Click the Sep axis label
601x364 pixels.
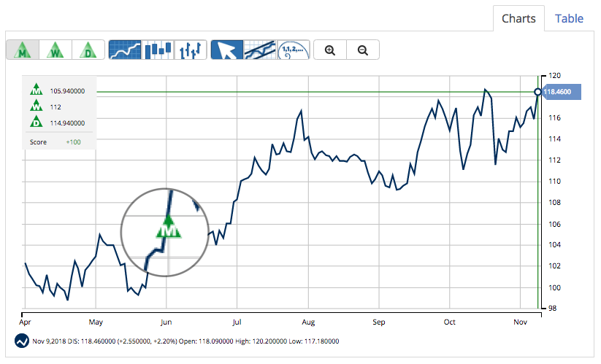(x=379, y=322)
